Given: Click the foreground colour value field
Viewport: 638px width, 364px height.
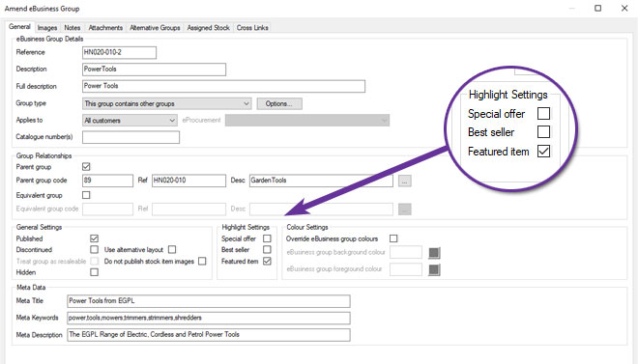Looking at the screenshot, I should (x=406, y=269).
